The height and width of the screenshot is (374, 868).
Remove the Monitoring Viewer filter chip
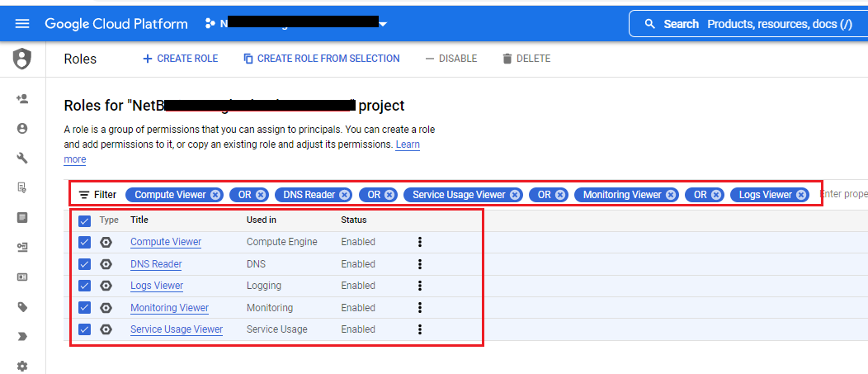tap(671, 195)
